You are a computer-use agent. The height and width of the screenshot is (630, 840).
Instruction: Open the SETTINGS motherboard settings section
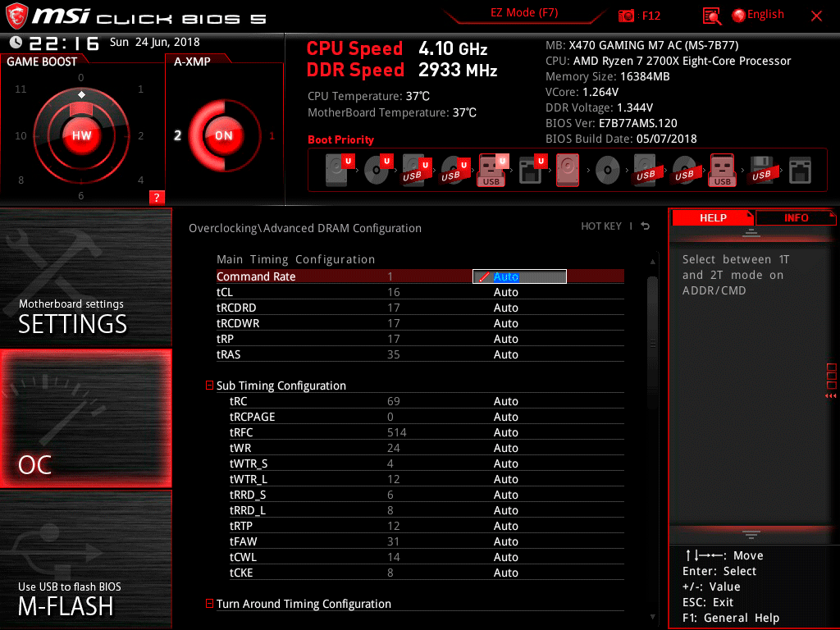point(85,277)
